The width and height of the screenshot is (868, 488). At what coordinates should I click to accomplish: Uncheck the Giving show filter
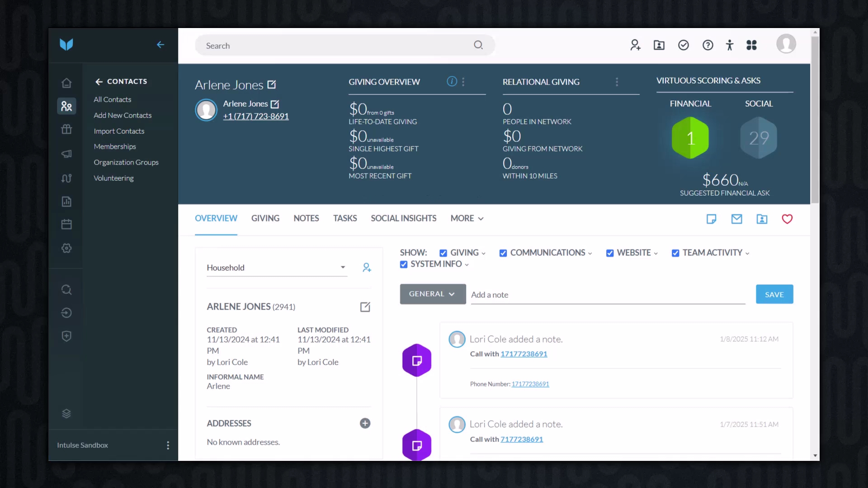click(443, 253)
